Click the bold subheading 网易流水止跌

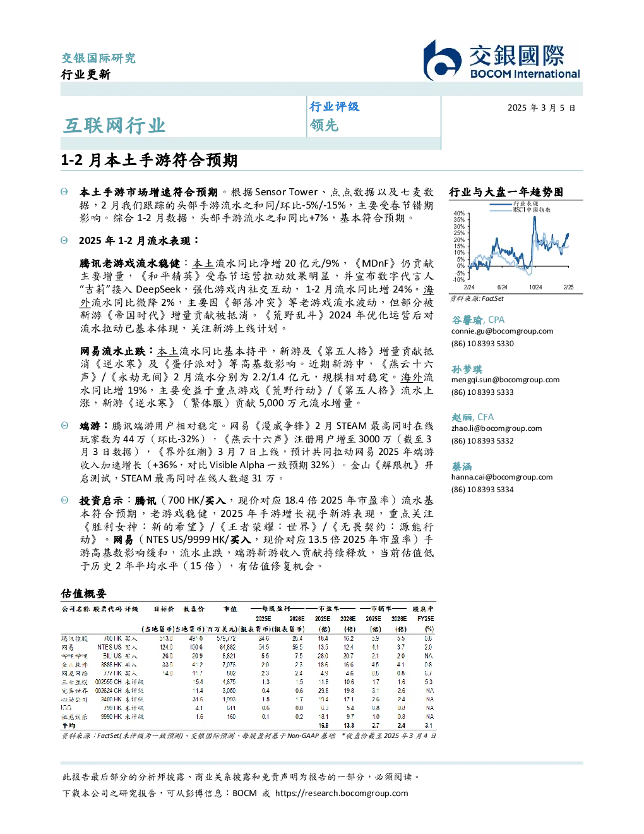(113, 351)
